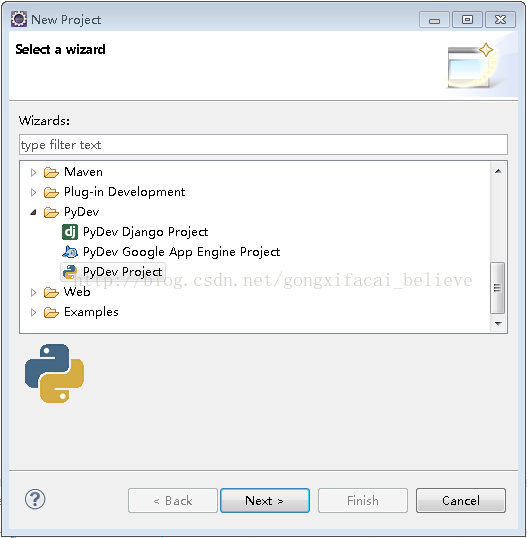Click the wizard list scroll down arrow

[x=498, y=324]
